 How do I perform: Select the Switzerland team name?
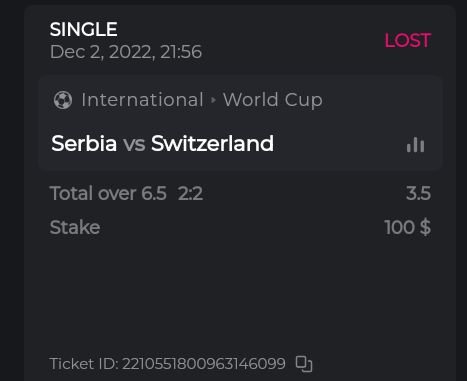pos(212,144)
